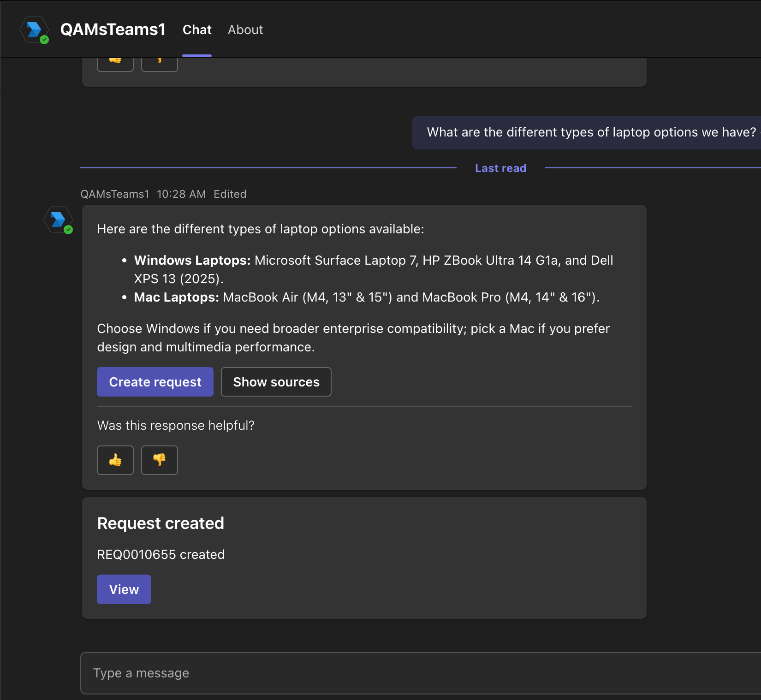Click the partially hidden thumbs up at top
The image size is (761, 700).
point(115,65)
